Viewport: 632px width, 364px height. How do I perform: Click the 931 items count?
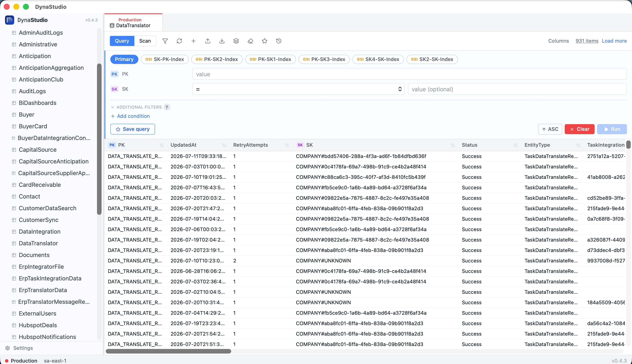click(587, 41)
